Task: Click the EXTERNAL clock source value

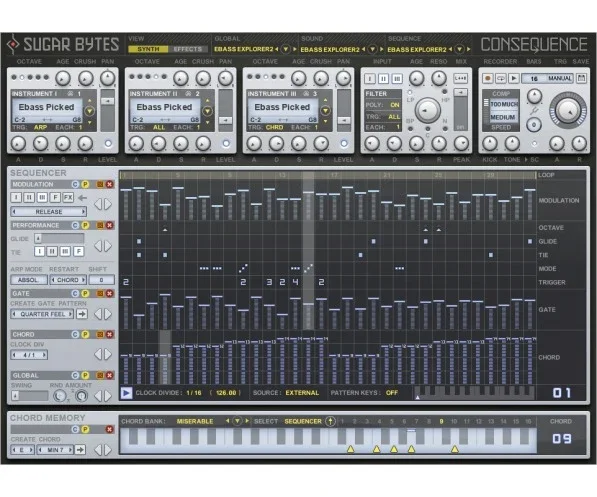Action: tap(302, 393)
